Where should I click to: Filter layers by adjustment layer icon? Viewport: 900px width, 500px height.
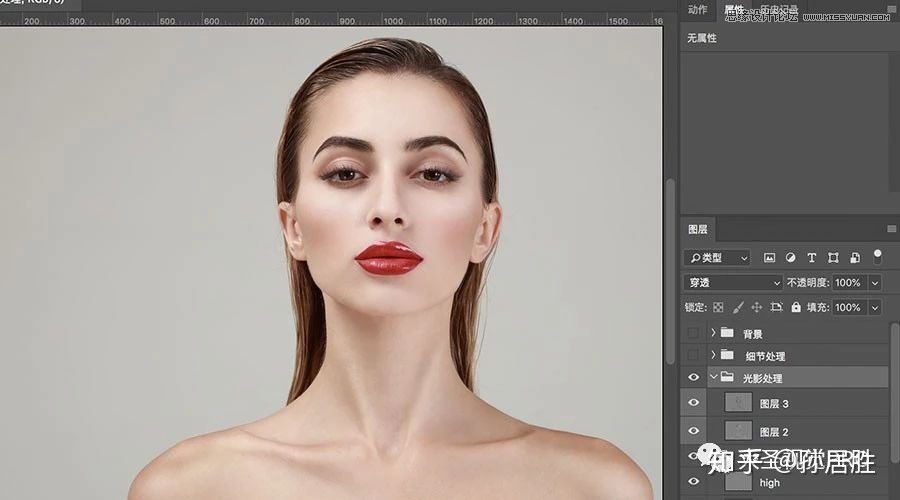tap(791, 258)
